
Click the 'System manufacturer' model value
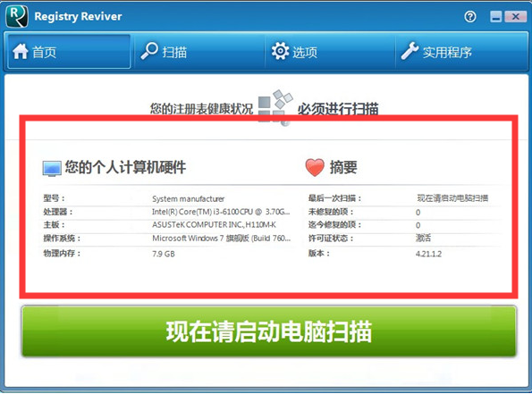coord(189,198)
